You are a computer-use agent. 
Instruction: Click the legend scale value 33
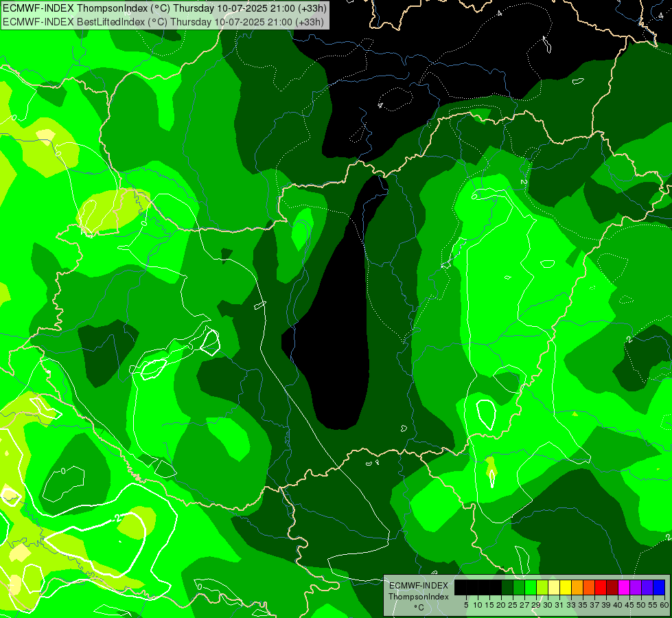point(571,605)
